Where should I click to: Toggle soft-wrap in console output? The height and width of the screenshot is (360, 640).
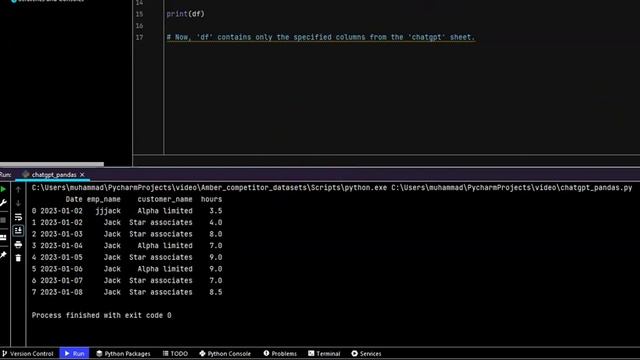click(18, 217)
